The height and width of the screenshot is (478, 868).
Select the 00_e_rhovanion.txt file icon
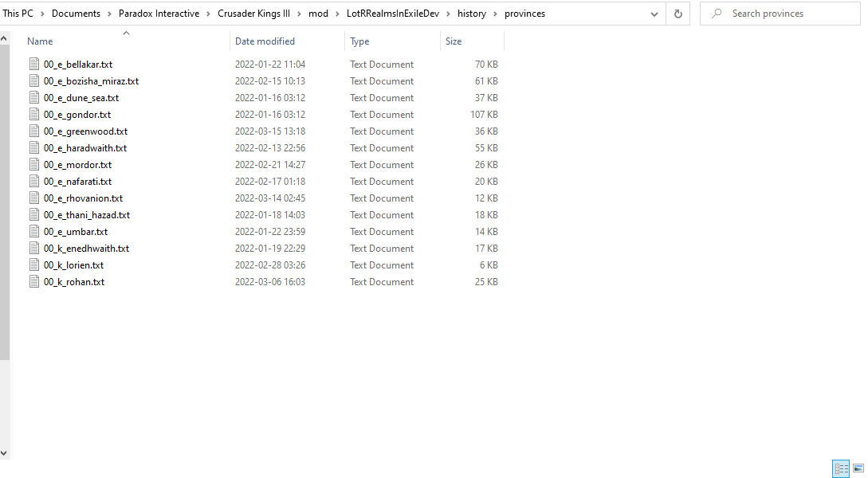34,198
